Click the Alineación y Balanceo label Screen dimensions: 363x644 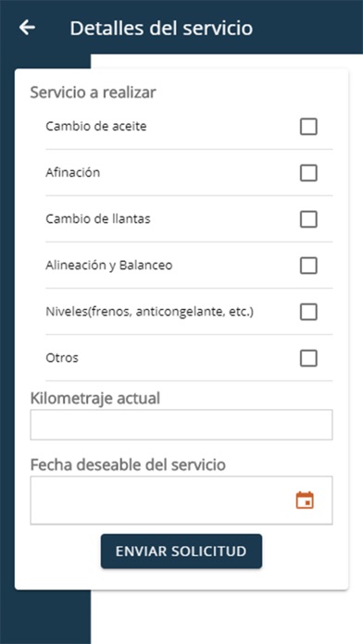(x=109, y=266)
